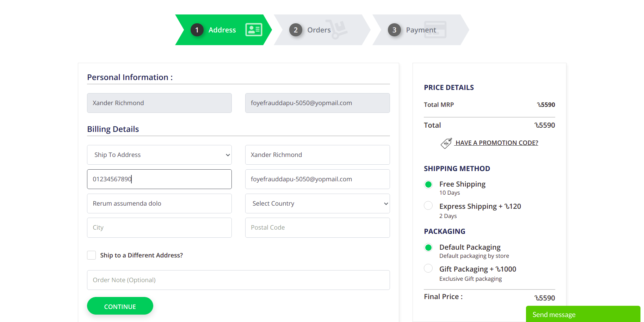The height and width of the screenshot is (322, 644).
Task: Click the Billing Details heading
Action: (x=113, y=129)
